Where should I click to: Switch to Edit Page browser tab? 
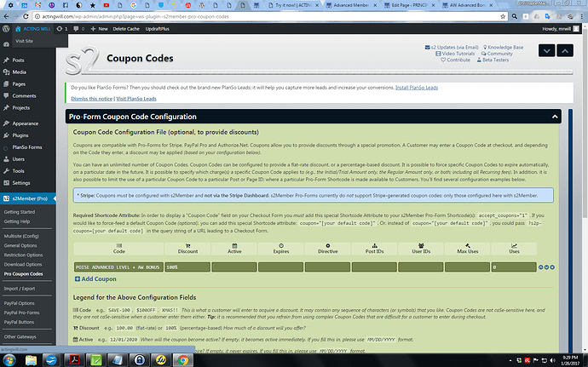click(410, 5)
